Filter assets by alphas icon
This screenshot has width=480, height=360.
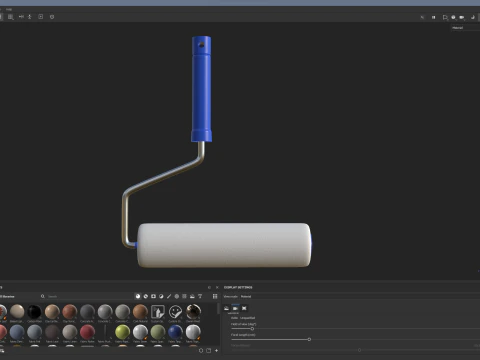click(177, 296)
